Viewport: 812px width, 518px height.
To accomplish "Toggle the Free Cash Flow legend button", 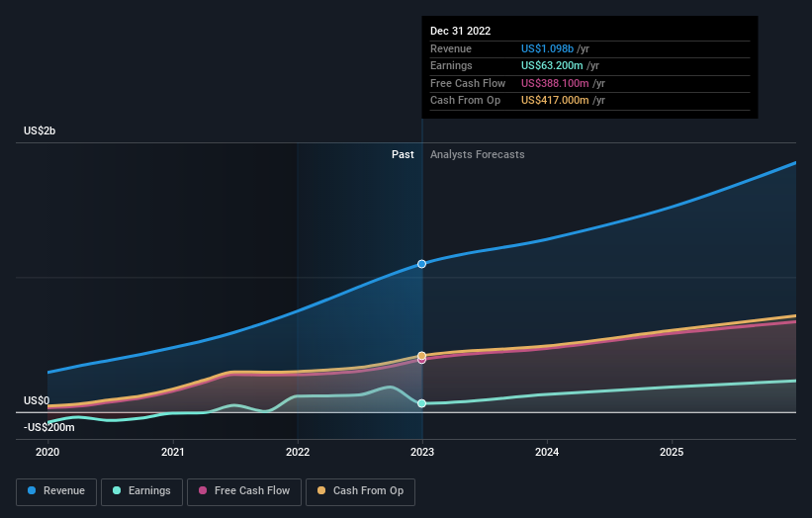I will tap(244, 491).
